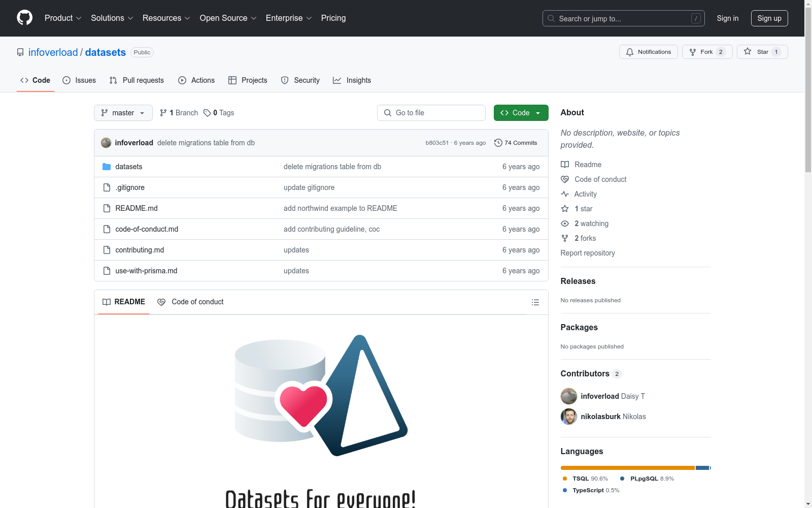Click Report repository link
812x508 pixels.
[588, 253]
